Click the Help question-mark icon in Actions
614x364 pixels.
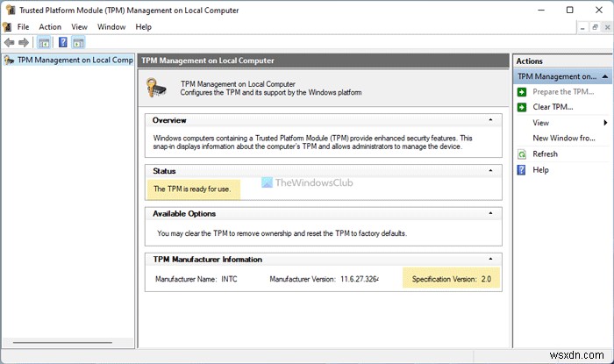pyautogui.click(x=522, y=170)
